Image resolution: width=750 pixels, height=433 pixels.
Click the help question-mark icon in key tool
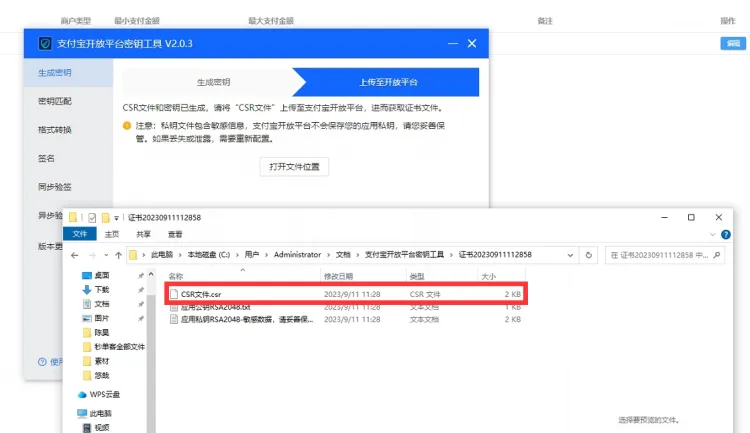pos(42,362)
